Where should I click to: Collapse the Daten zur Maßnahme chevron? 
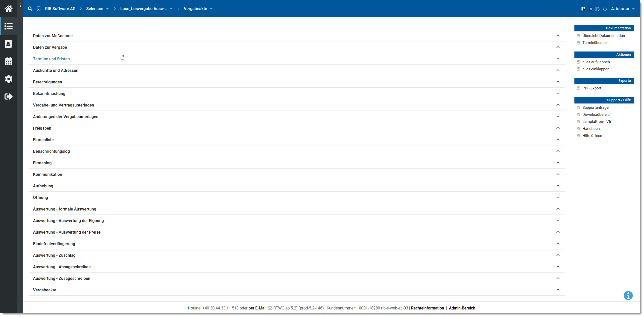pyautogui.click(x=558, y=36)
